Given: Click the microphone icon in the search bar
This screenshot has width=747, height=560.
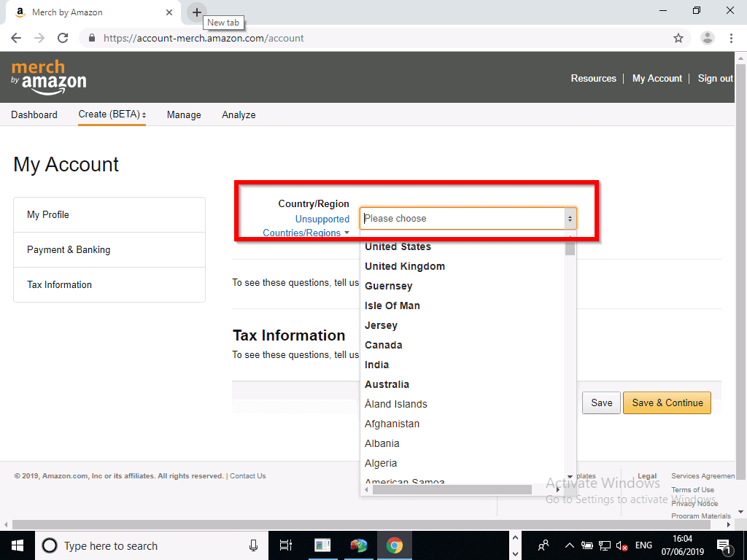Looking at the screenshot, I should coord(253,545).
